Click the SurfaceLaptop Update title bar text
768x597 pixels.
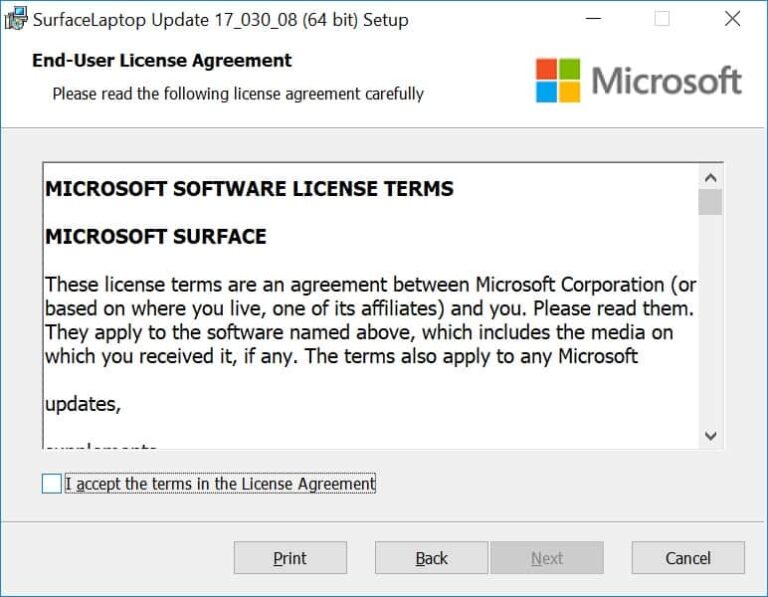[220, 19]
